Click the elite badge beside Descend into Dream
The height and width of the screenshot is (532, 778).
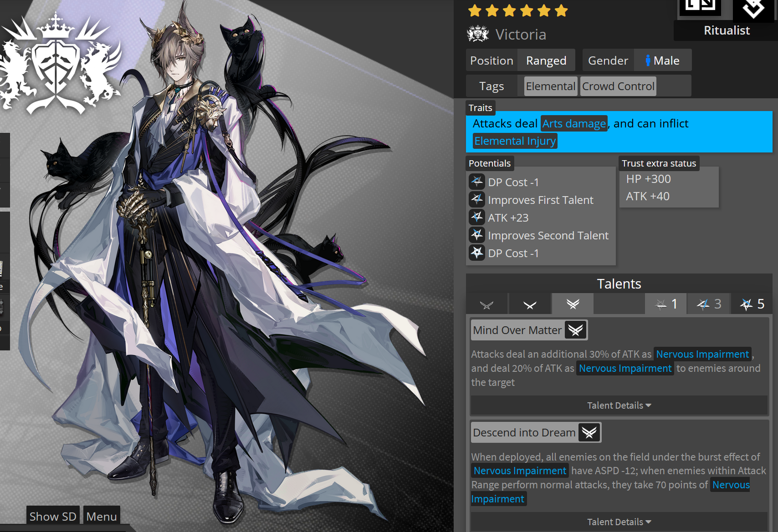click(x=589, y=432)
